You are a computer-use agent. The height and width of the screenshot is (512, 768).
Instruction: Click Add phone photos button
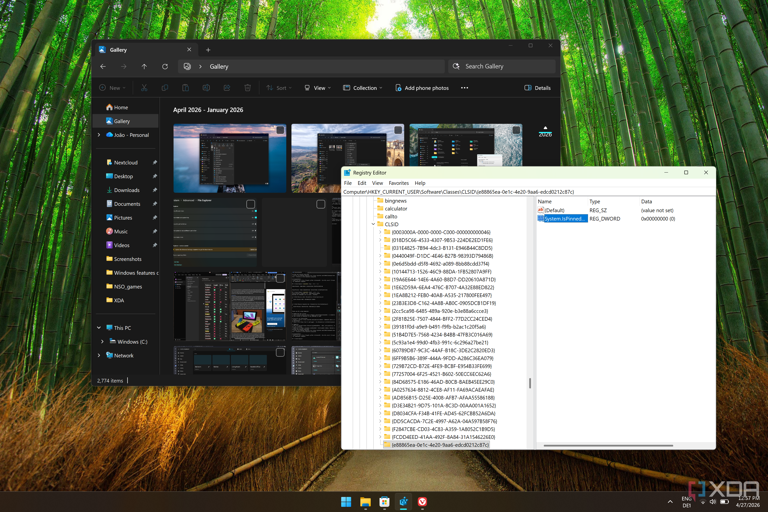[422, 88]
